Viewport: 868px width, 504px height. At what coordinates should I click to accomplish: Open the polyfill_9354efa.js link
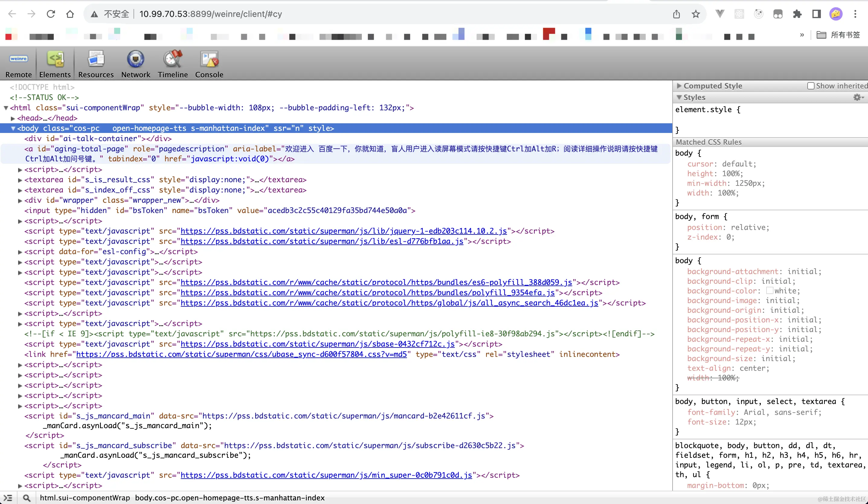click(x=368, y=293)
